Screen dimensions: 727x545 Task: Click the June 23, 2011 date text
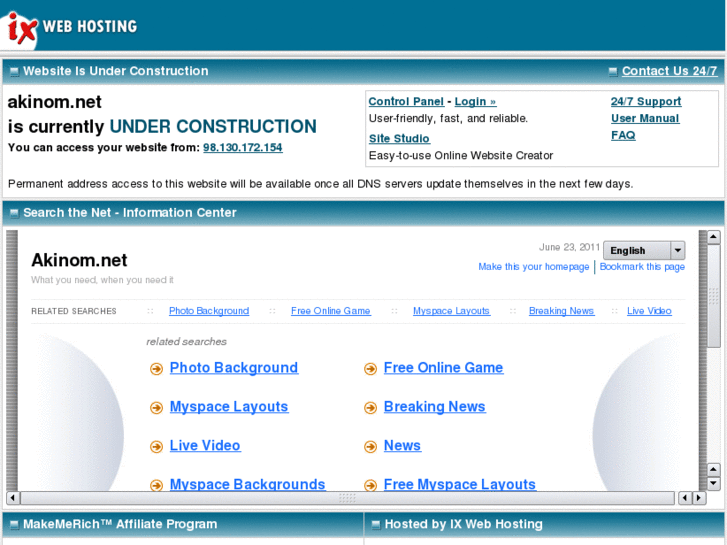click(x=569, y=247)
